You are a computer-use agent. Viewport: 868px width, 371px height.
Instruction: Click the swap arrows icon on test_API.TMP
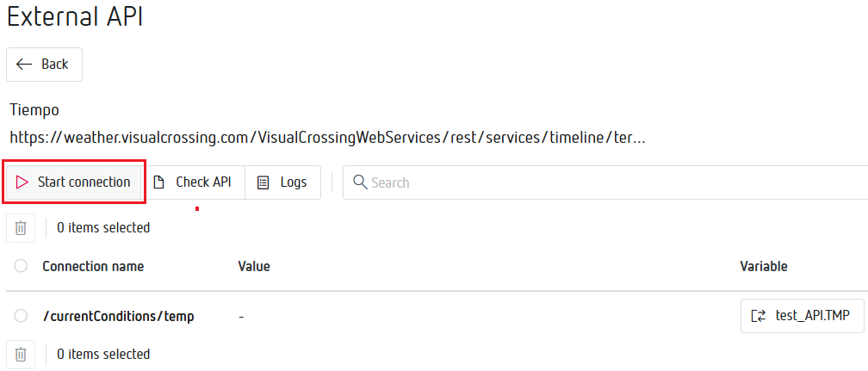759,316
